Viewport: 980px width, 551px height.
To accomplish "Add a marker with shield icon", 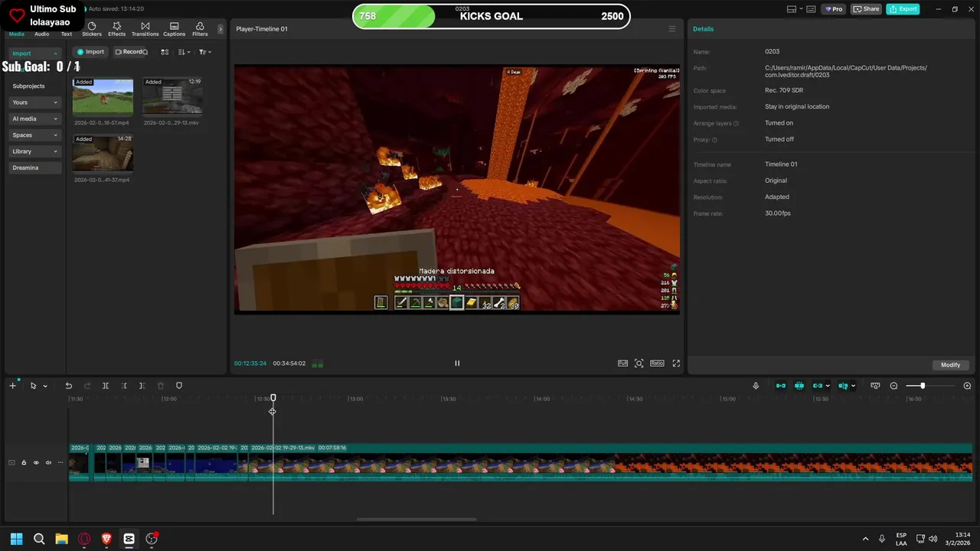I will 179,386.
